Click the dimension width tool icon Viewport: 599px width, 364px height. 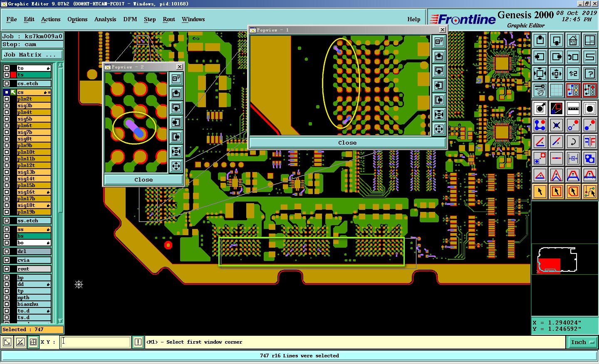(x=573, y=158)
